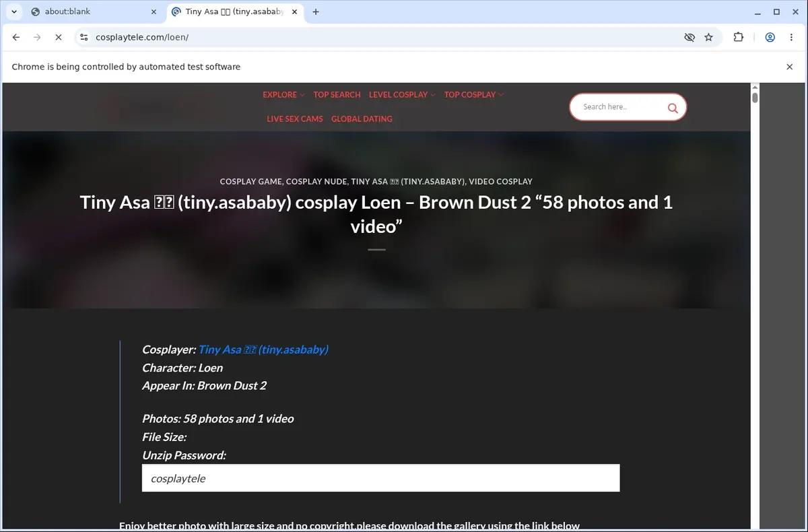Click the search magnifier icon
Viewport: 808px width, 532px height.
tap(672, 108)
